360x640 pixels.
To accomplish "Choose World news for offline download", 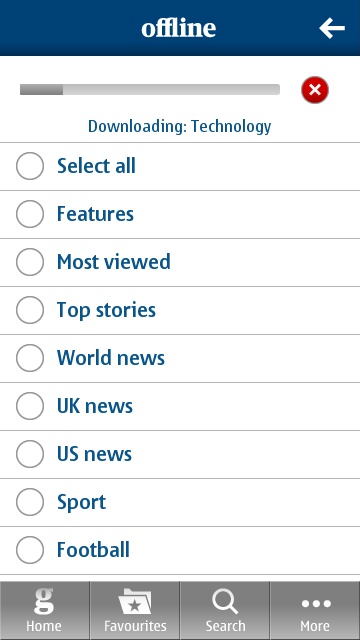I will point(30,358).
